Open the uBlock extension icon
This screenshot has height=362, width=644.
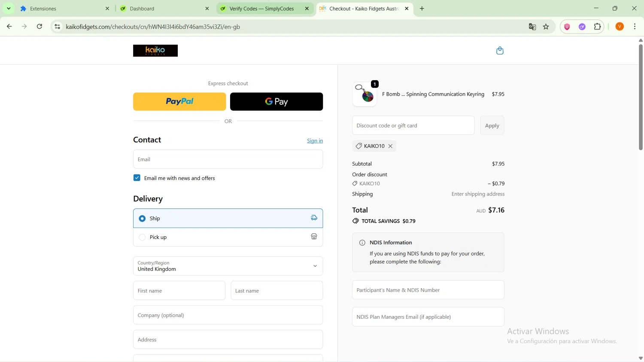click(x=567, y=27)
